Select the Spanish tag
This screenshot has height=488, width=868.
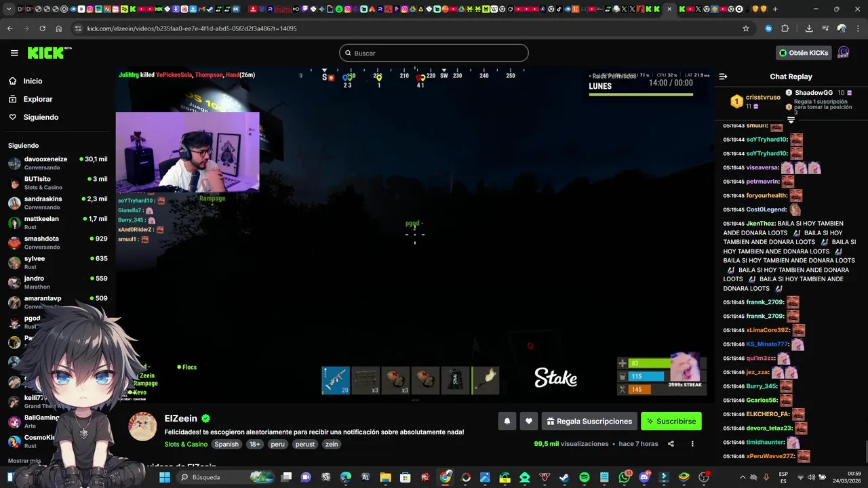point(226,444)
